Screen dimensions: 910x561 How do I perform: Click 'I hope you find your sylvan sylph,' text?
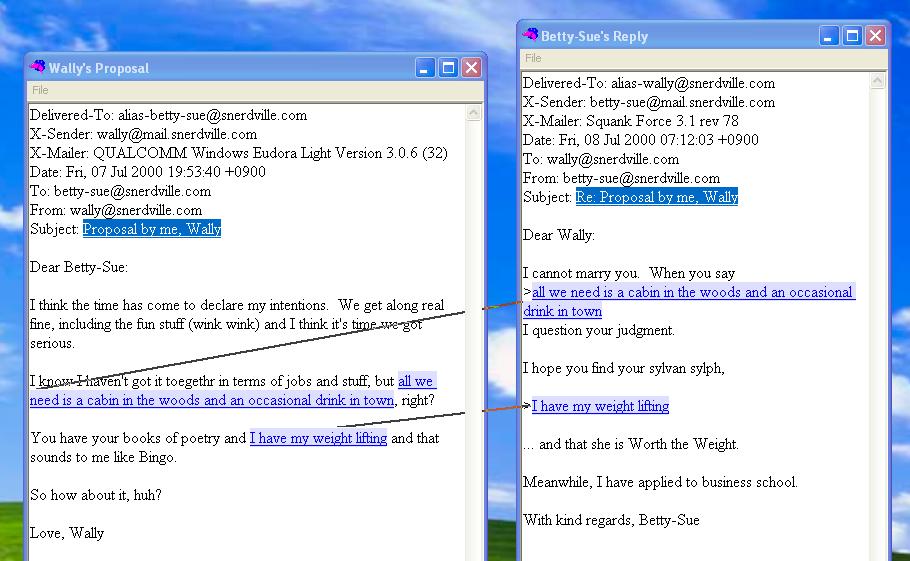[624, 368]
